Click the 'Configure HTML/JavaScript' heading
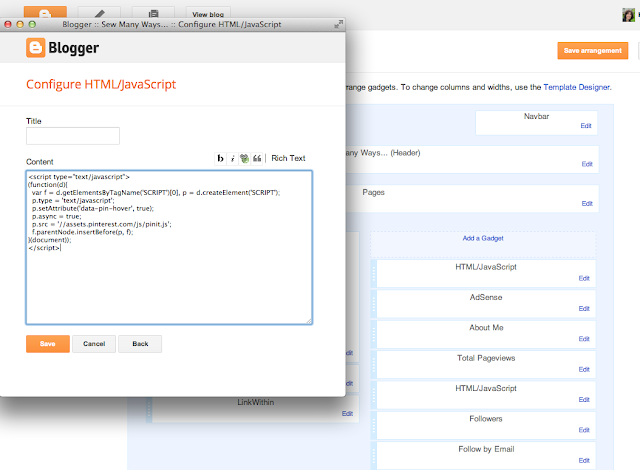 (x=101, y=84)
